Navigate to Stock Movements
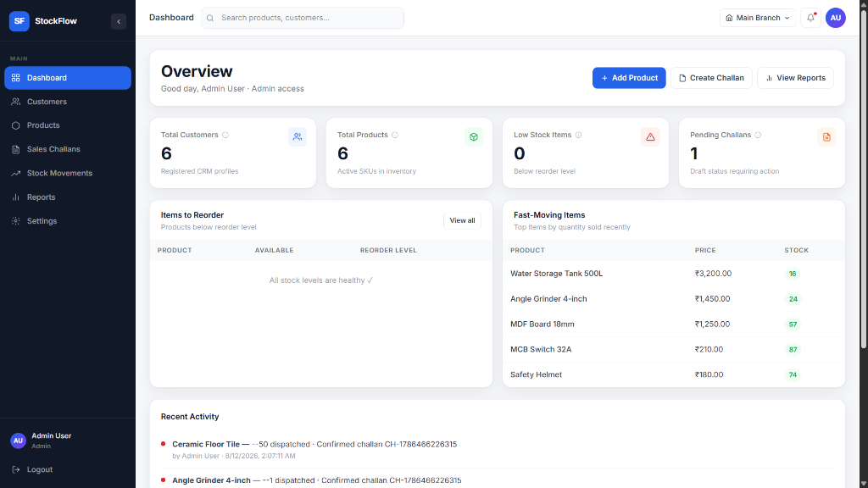Viewport: 868px width, 488px height. 68,173
